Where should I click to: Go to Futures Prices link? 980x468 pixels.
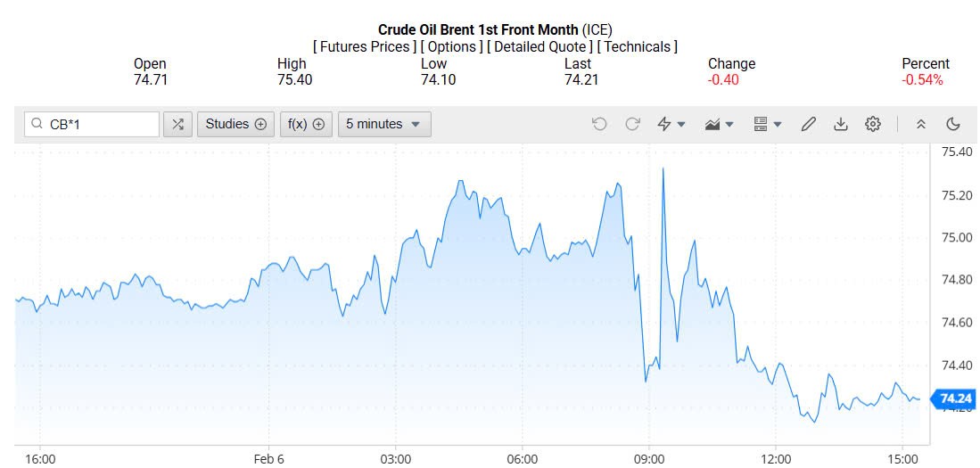pos(365,46)
